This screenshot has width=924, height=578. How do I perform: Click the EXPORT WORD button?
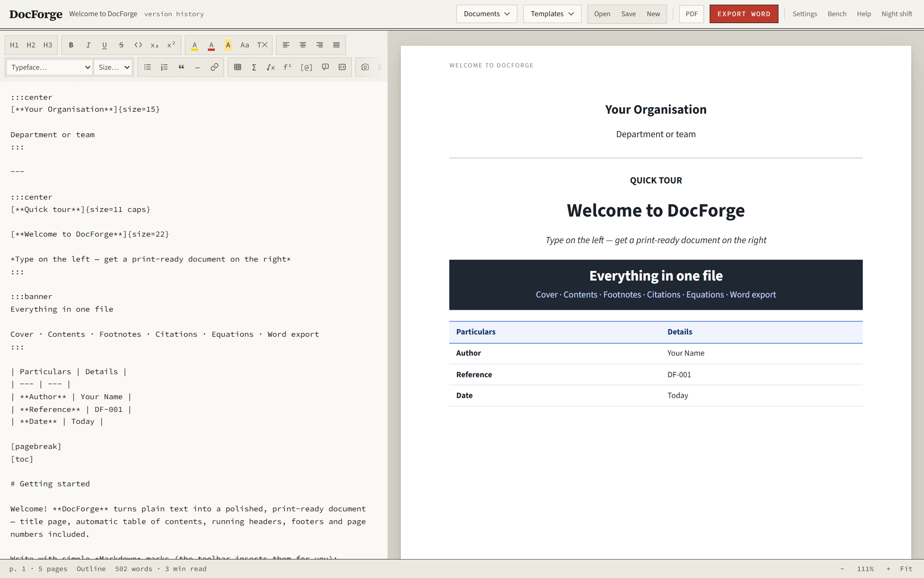744,14
